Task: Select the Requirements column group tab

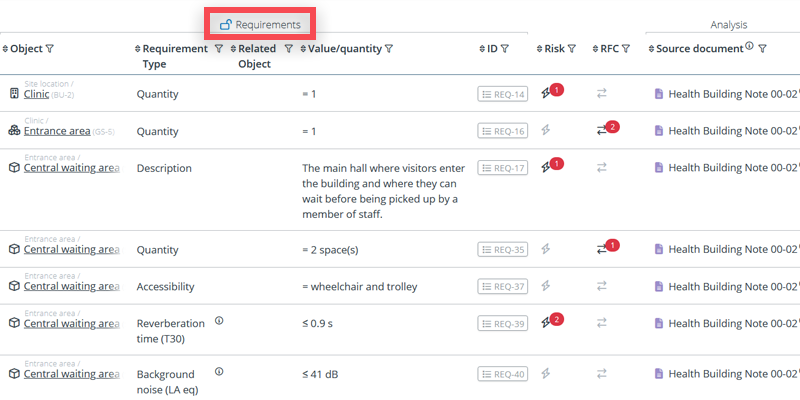Action: (x=260, y=24)
